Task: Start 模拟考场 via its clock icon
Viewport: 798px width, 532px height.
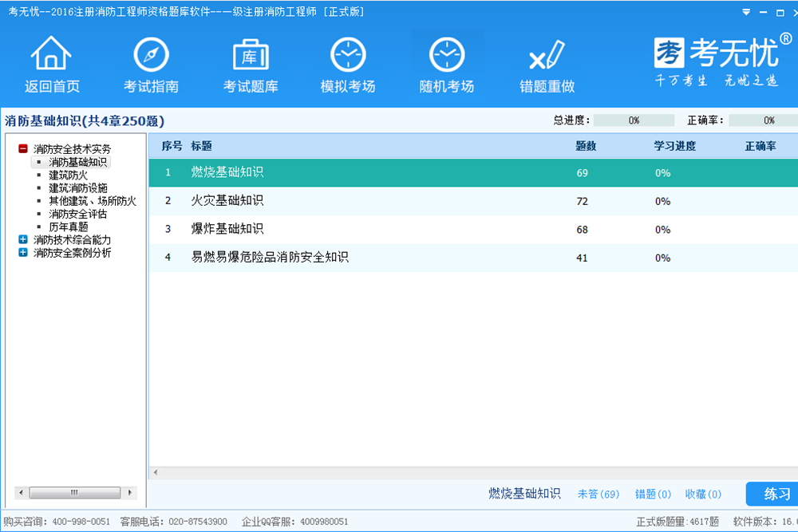Action: [x=348, y=54]
